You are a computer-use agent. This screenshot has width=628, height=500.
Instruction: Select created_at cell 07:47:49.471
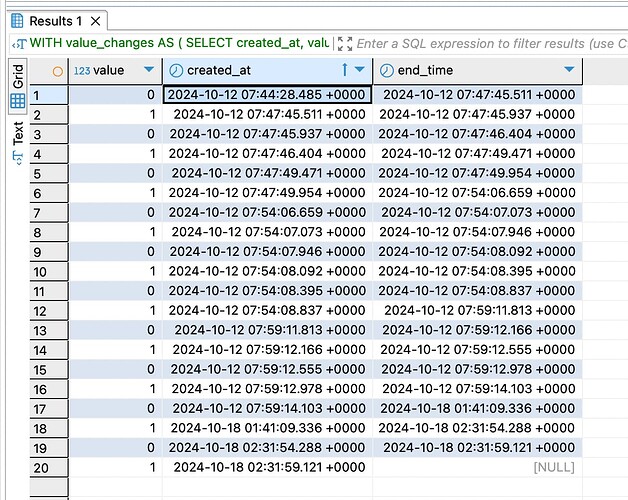(268, 173)
